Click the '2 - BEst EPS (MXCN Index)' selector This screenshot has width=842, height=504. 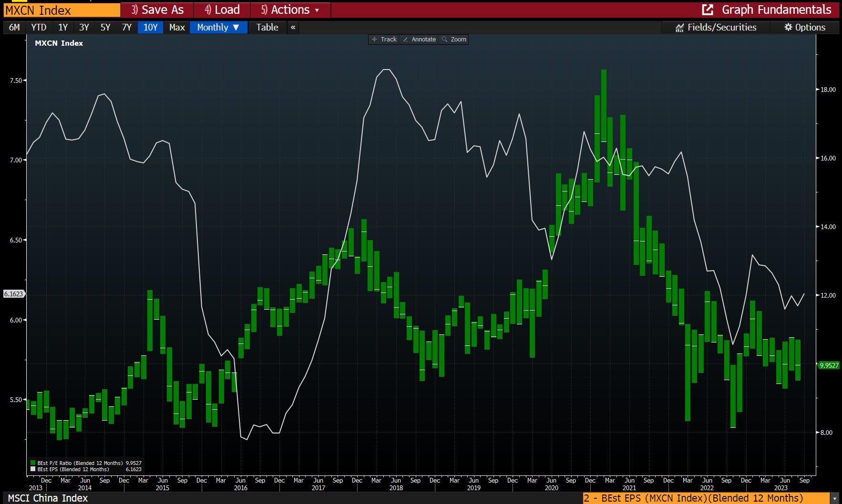(x=707, y=498)
